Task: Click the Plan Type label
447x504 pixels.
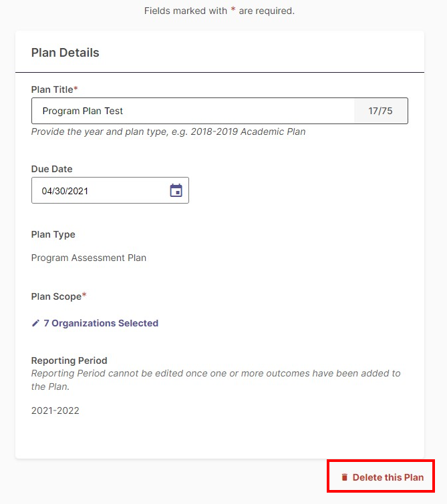Action: click(53, 234)
